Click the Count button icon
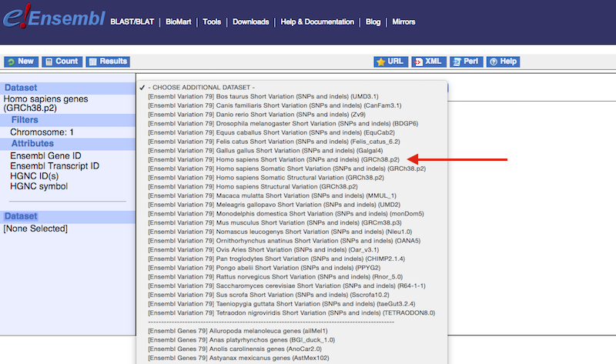 tap(49, 62)
